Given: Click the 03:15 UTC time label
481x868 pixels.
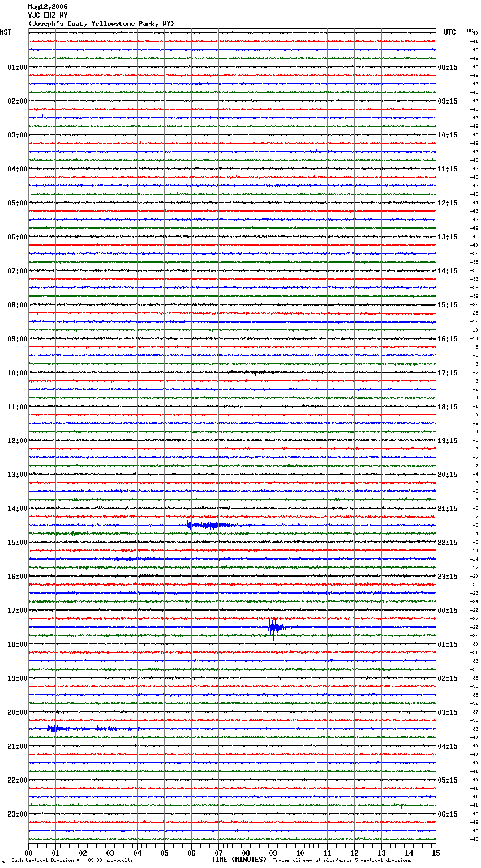Looking at the screenshot, I should pos(448,712).
